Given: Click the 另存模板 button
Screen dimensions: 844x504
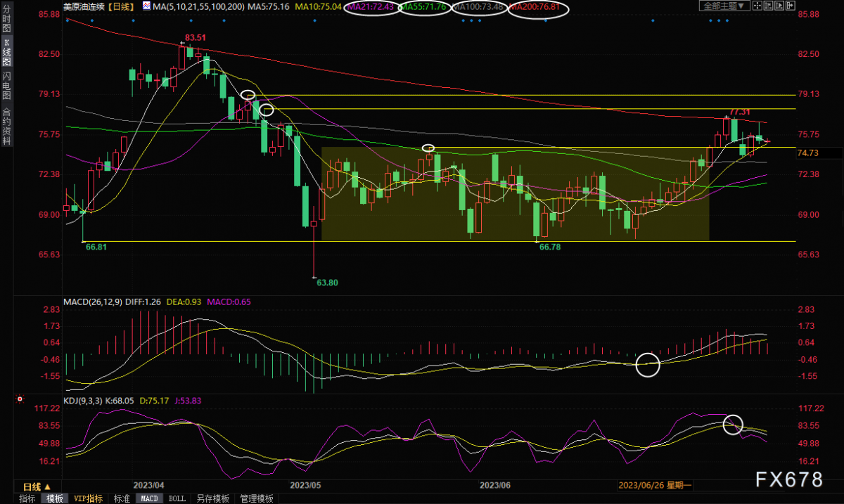Looking at the screenshot, I should click(x=212, y=498).
